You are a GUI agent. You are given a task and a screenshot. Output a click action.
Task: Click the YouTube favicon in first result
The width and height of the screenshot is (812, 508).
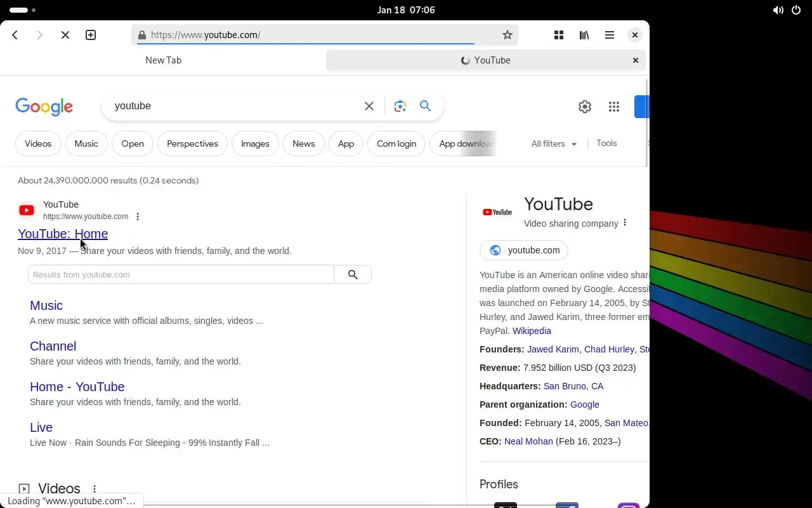pos(27,210)
